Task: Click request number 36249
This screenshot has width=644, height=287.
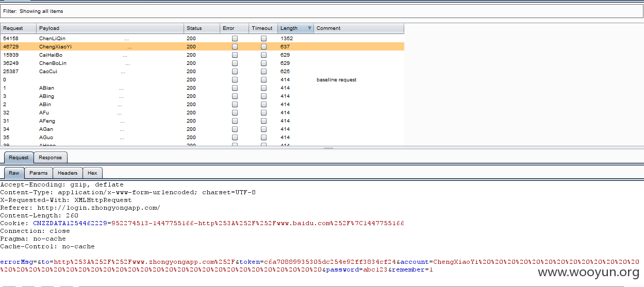Action: pyautogui.click(x=10, y=63)
